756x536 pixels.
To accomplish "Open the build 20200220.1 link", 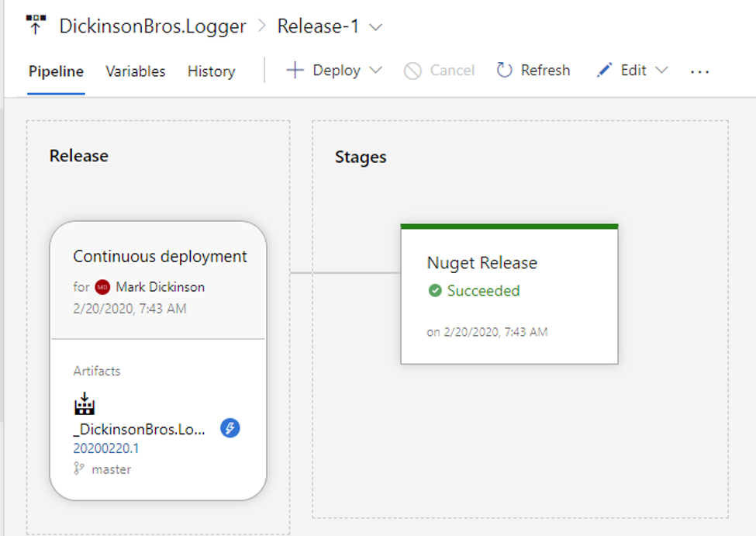I will [106, 448].
